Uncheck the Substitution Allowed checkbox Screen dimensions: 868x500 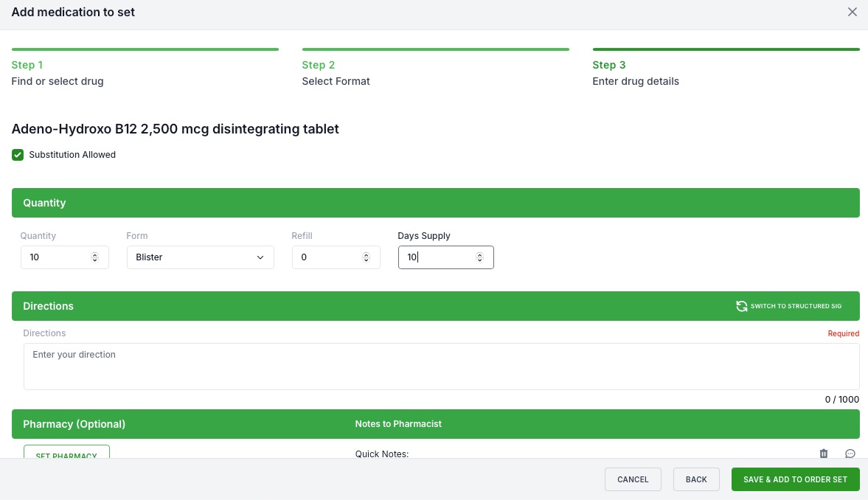point(18,155)
